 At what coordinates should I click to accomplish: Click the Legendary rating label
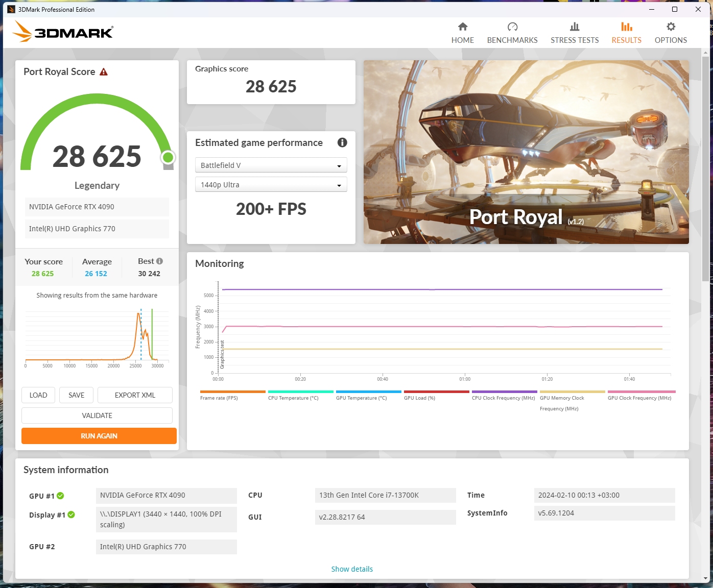[97, 185]
